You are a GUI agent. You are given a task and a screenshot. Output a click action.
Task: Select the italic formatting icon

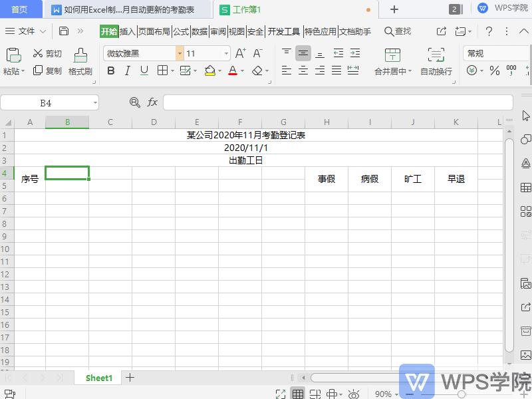pyautogui.click(x=128, y=71)
